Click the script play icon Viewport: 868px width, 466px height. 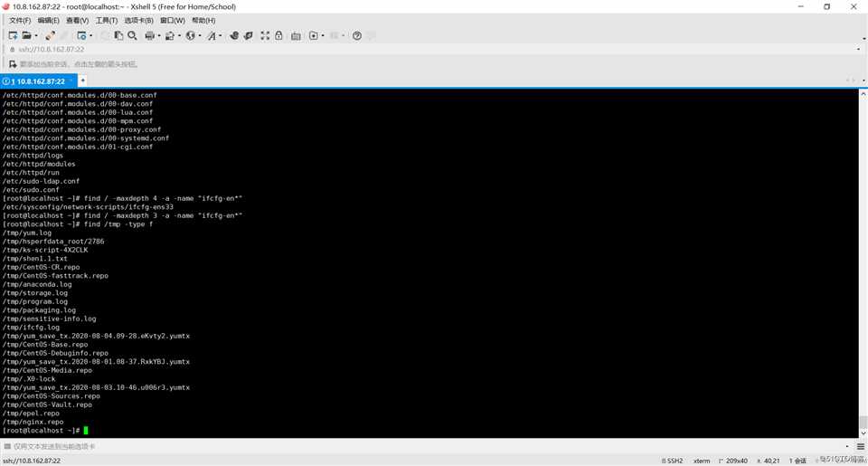click(314, 35)
